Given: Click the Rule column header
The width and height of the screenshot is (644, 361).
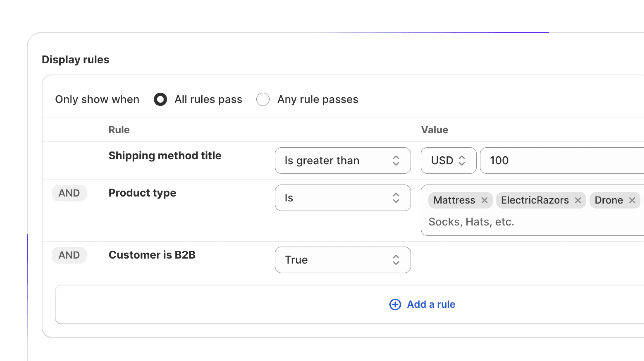Looking at the screenshot, I should click(x=119, y=130).
